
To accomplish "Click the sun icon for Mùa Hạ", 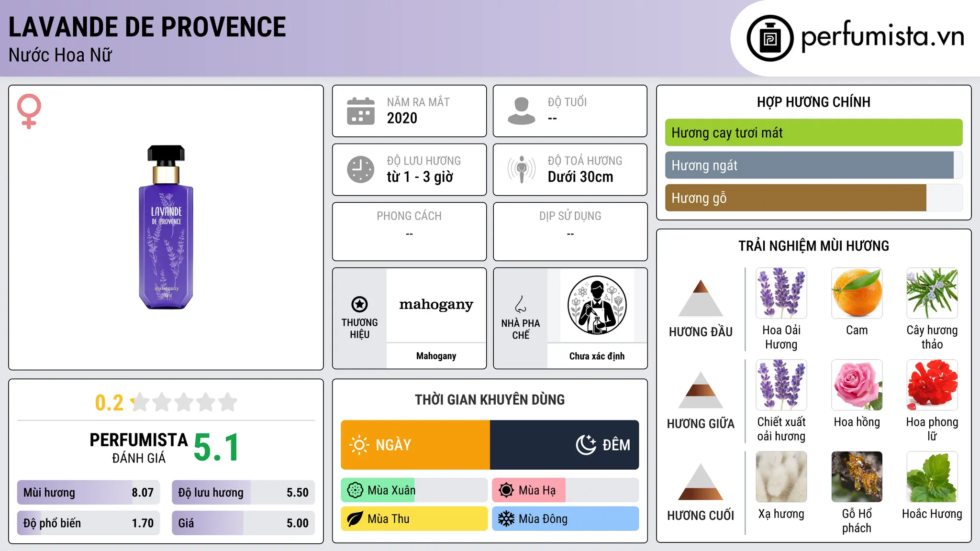I will pos(506,490).
